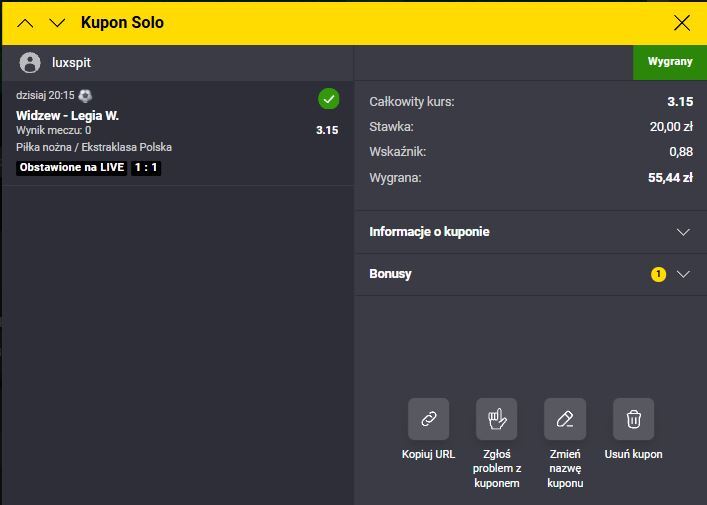Viewport: 707px width, 505px height.
Task: Click the 3.15 odds value on bet
Action: tap(327, 130)
